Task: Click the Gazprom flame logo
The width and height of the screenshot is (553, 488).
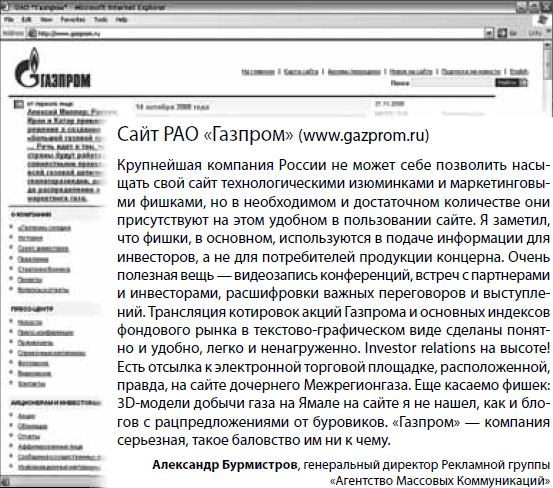Action: tap(52, 68)
